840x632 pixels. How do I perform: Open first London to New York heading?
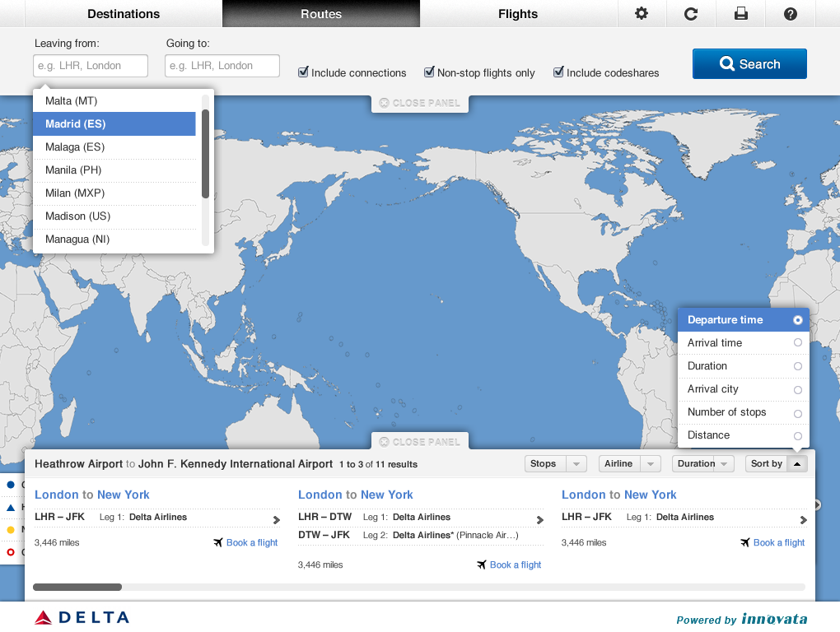click(92, 495)
